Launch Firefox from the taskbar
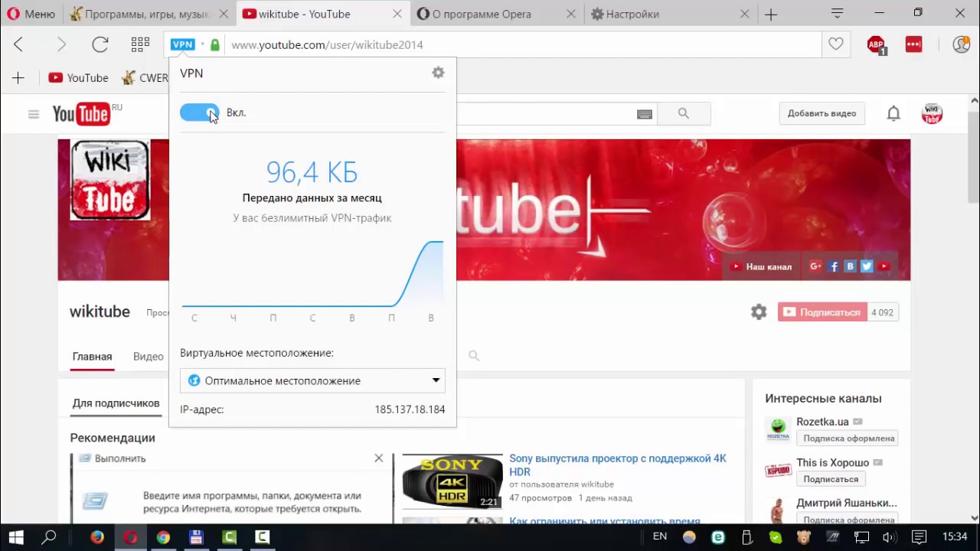980x551 pixels. coord(97,537)
